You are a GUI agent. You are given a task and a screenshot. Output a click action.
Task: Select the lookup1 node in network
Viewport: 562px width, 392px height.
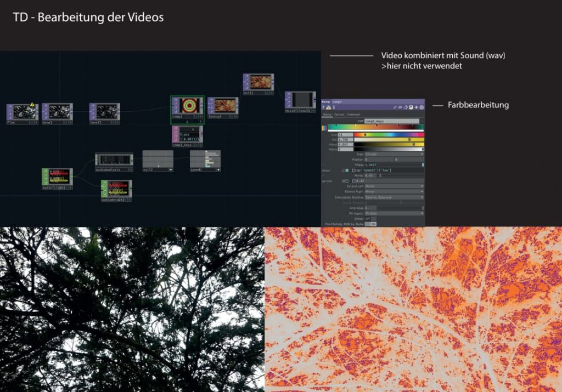(222, 106)
